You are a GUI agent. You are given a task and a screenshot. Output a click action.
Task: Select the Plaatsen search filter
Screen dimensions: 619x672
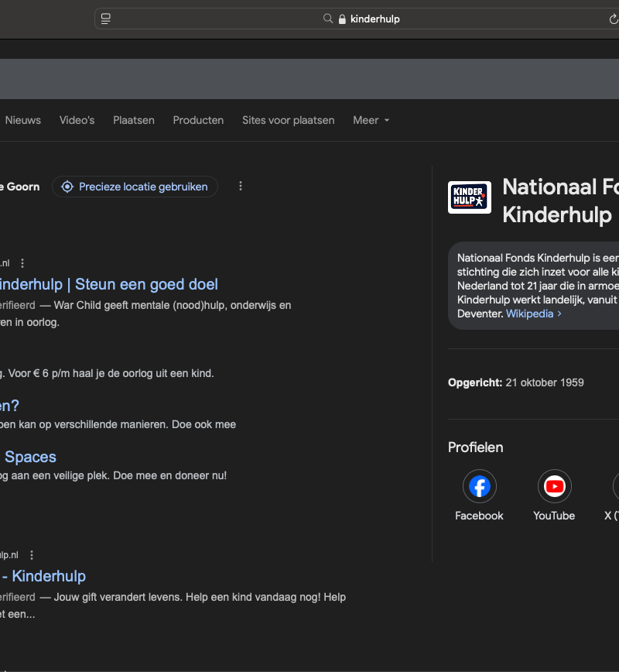click(x=134, y=120)
